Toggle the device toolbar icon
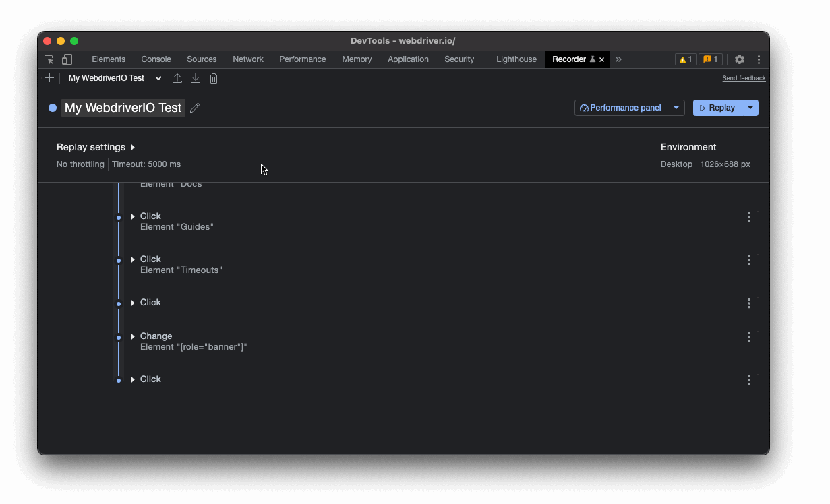Screen dimensions: 830x504 coord(67,59)
